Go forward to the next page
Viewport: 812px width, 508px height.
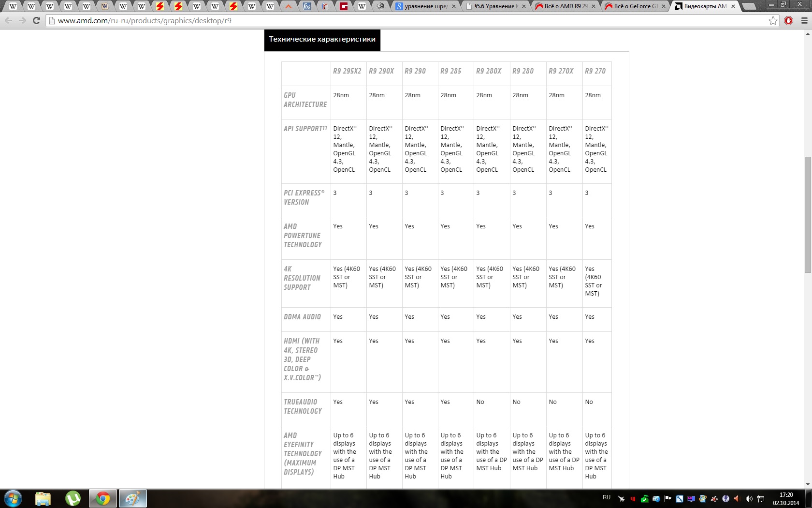click(x=22, y=21)
